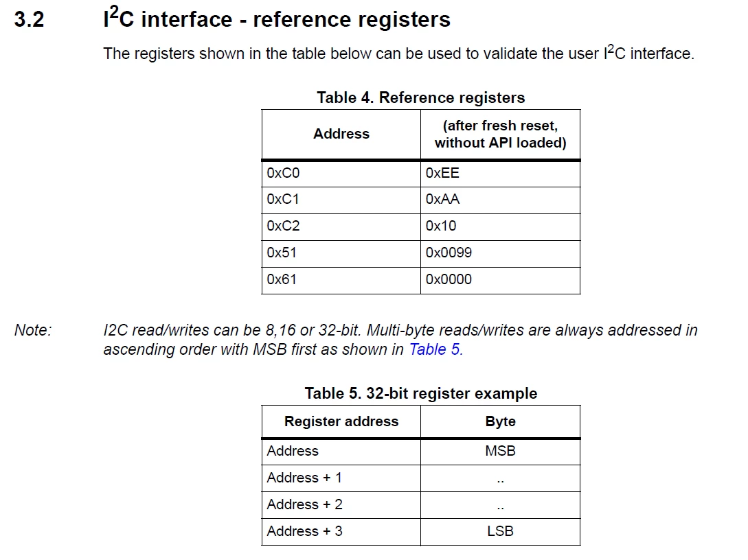Click the 0xAA register value
This screenshot has width=748, height=560.
tap(501, 200)
